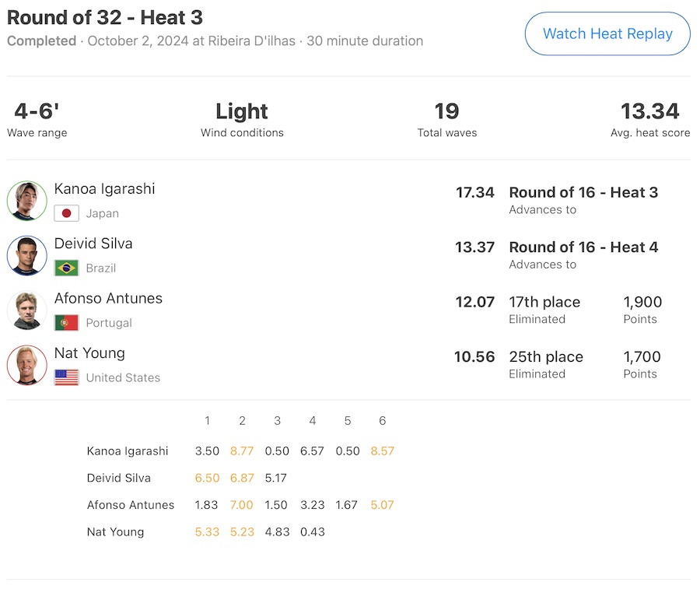
Task: Click Afonso Antunes' profile photo
Action: tap(26, 310)
